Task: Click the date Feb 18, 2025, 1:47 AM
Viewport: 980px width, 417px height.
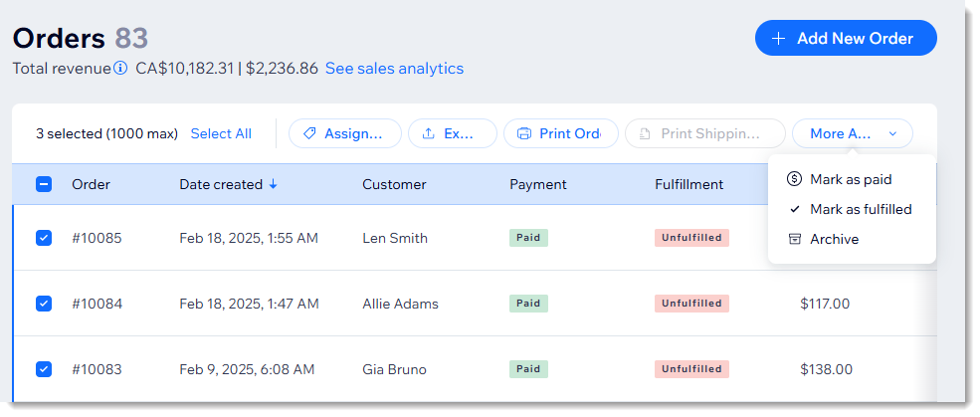Action: coord(250,304)
